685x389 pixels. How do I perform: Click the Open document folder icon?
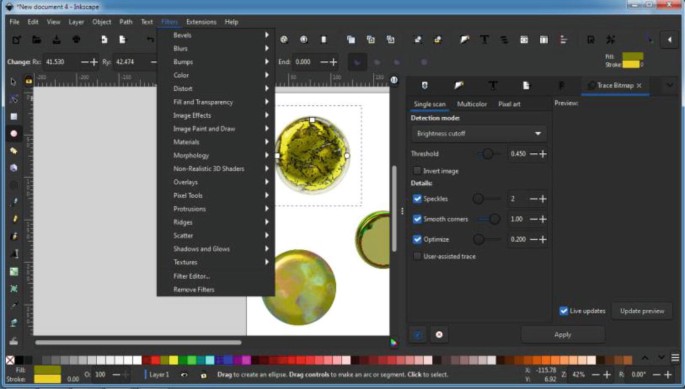[37, 40]
